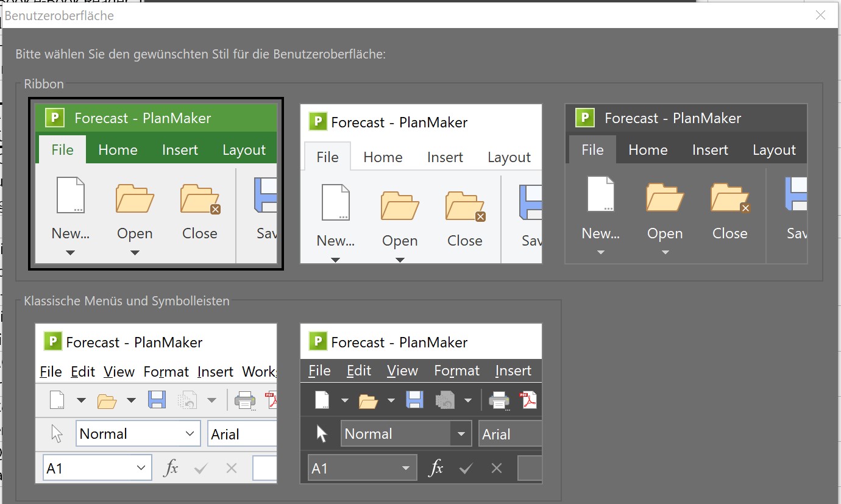This screenshot has height=504, width=841.
Task: Click Home tab in dark ribbon preview
Action: tap(648, 150)
